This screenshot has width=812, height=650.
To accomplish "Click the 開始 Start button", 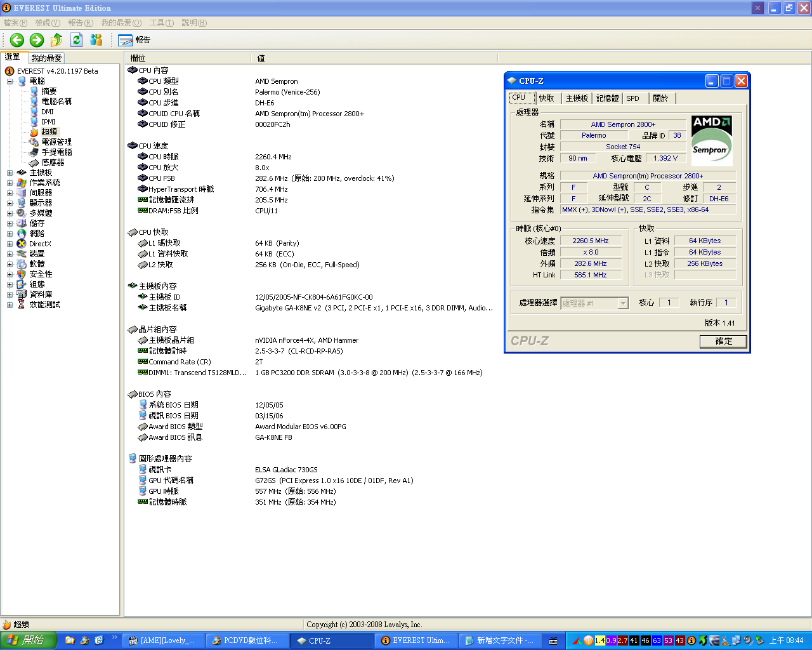I will [29, 640].
